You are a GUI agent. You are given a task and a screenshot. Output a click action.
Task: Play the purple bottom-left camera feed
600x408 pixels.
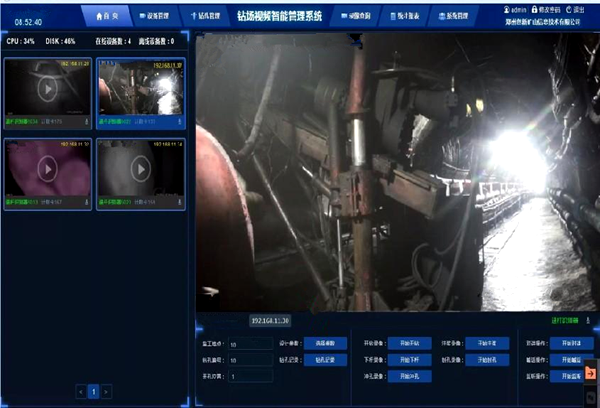[x=47, y=169]
